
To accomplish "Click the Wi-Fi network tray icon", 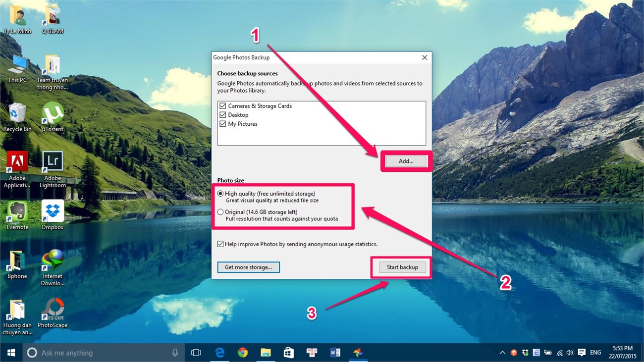I will [559, 353].
